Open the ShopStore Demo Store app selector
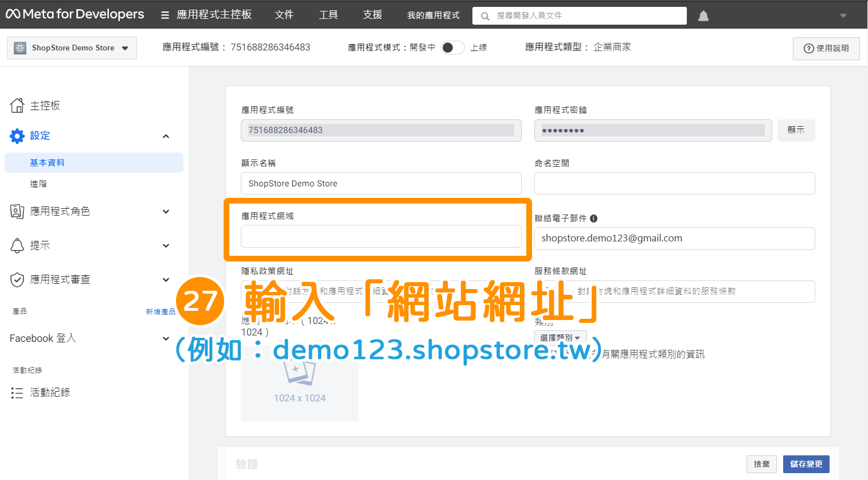The height and width of the screenshot is (480, 868). pos(72,48)
